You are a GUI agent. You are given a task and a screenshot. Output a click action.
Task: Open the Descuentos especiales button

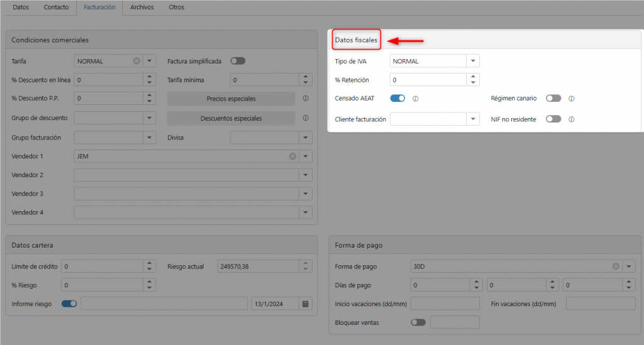pyautogui.click(x=231, y=118)
